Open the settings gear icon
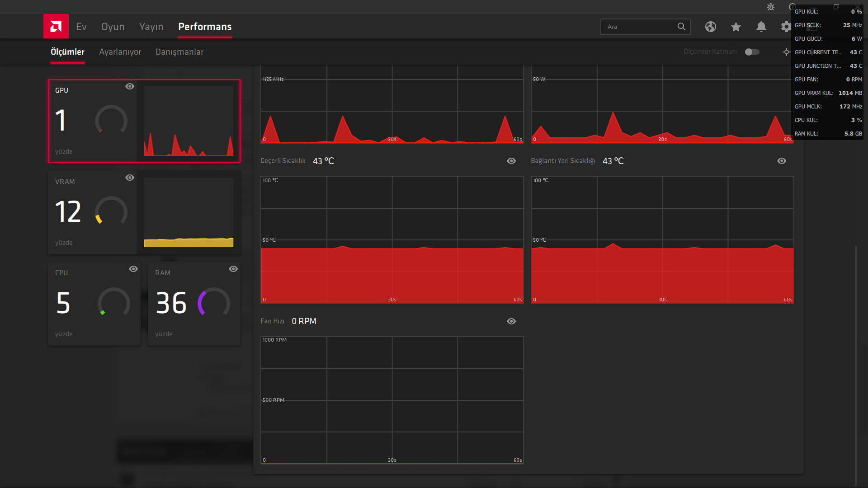The height and width of the screenshot is (488, 868). point(786,27)
